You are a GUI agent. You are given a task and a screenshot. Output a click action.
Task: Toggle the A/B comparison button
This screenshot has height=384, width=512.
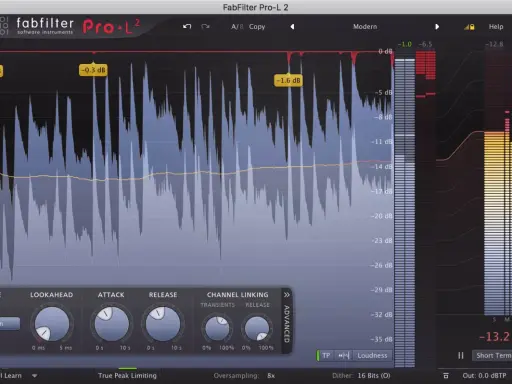coord(237,27)
